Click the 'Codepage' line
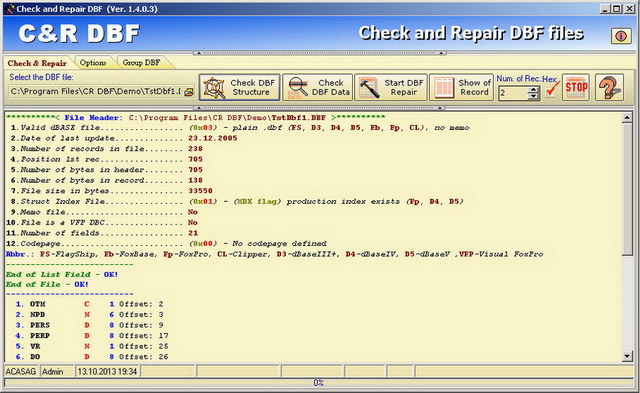Image resolution: width=640 pixels, height=393 pixels. [166, 244]
